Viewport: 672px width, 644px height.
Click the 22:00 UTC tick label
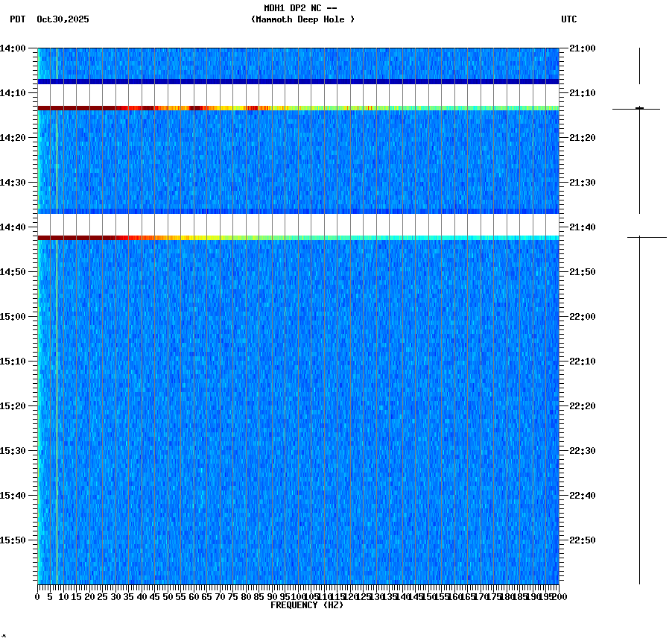coord(581,315)
